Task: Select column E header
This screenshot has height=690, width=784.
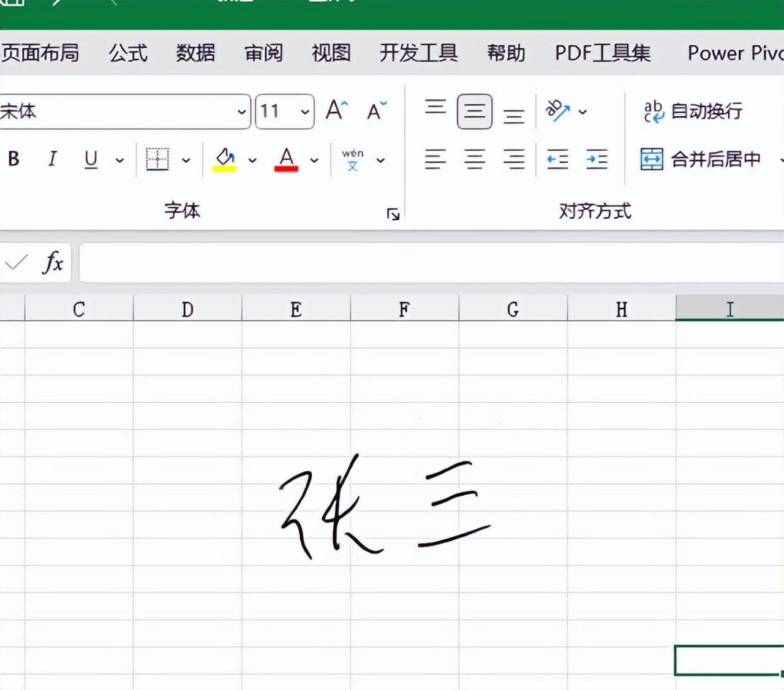Action: (x=296, y=309)
